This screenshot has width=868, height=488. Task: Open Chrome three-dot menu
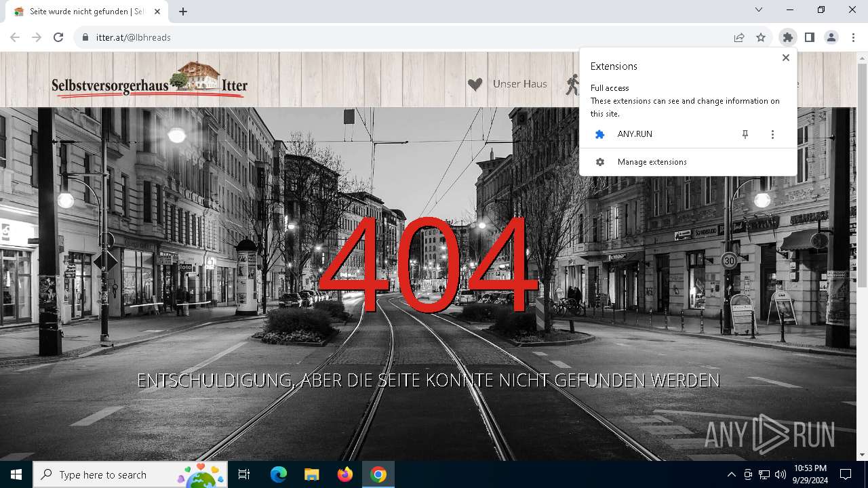click(x=853, y=37)
